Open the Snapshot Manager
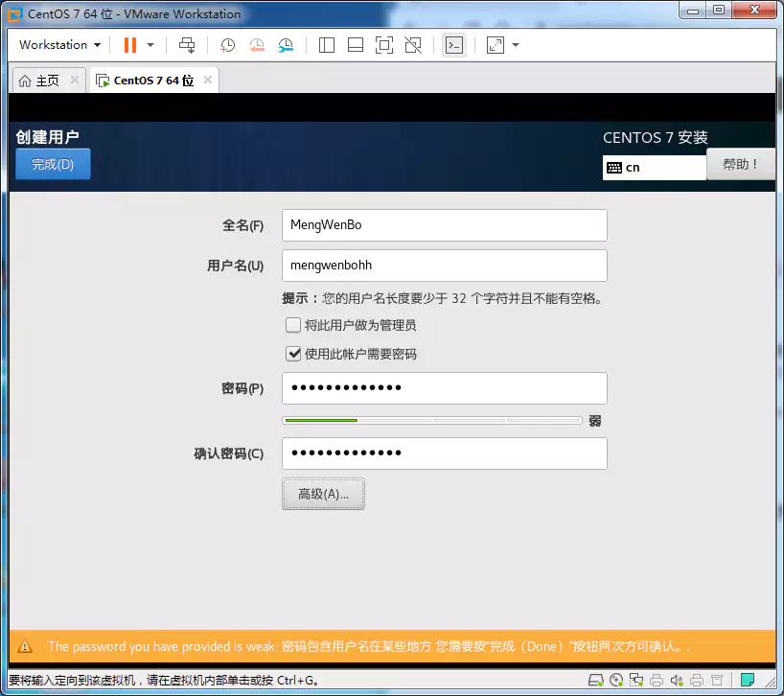The image size is (784, 696). click(285, 45)
